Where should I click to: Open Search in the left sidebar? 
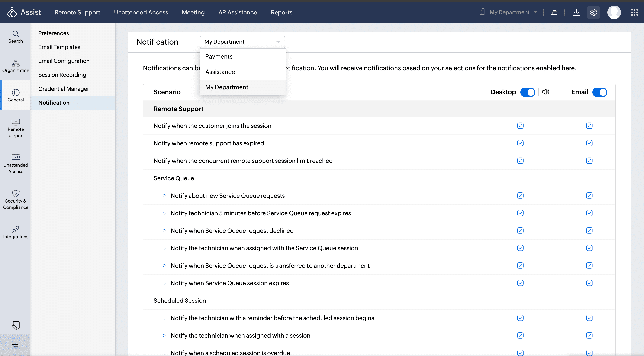pyautogui.click(x=16, y=37)
